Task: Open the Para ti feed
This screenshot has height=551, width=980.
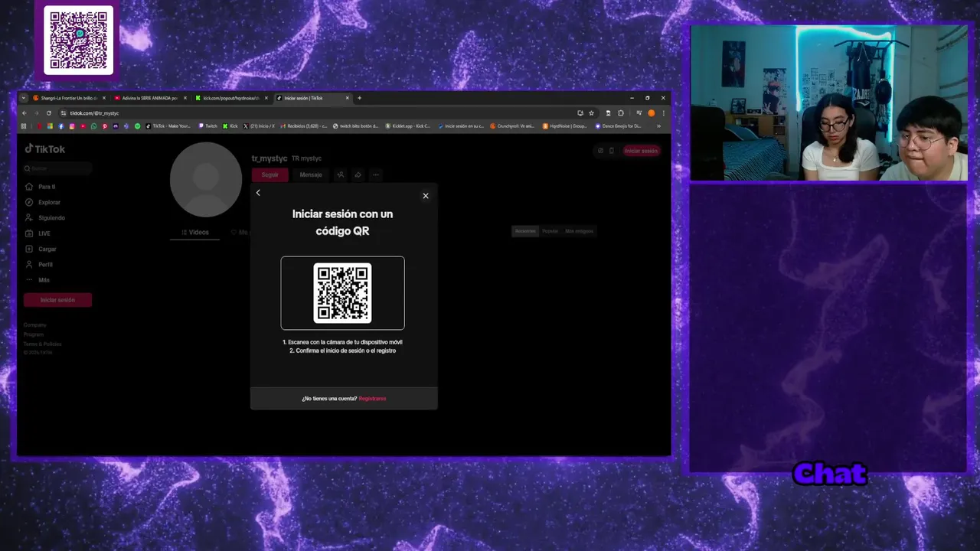Action: pos(41,187)
